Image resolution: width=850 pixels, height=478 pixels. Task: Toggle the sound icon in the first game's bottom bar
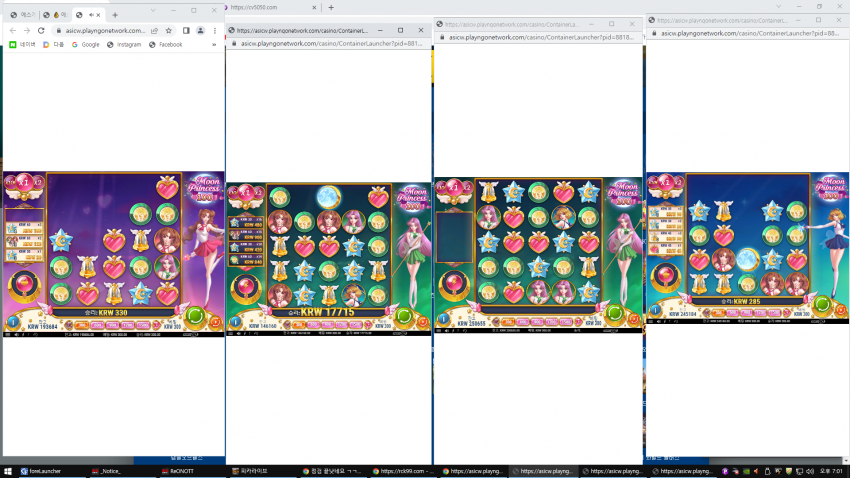[x=16, y=334]
